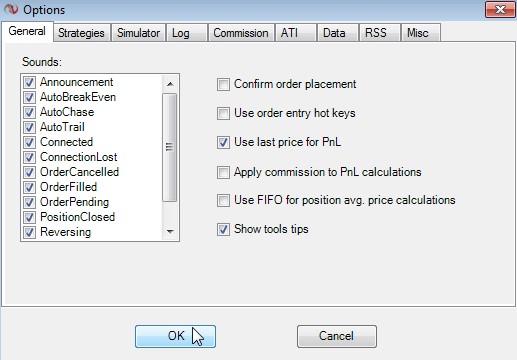Image resolution: width=517 pixels, height=360 pixels.
Task: Select the Commission tab
Action: click(x=241, y=33)
